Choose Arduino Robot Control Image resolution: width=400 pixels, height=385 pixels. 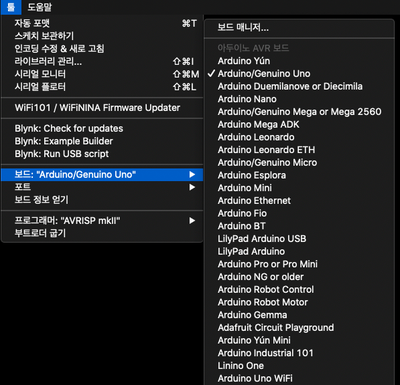tap(299, 289)
